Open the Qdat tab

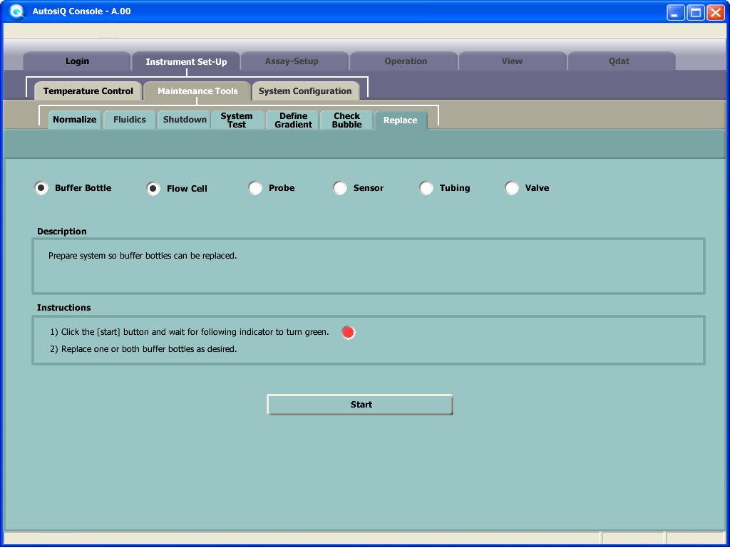[619, 61]
